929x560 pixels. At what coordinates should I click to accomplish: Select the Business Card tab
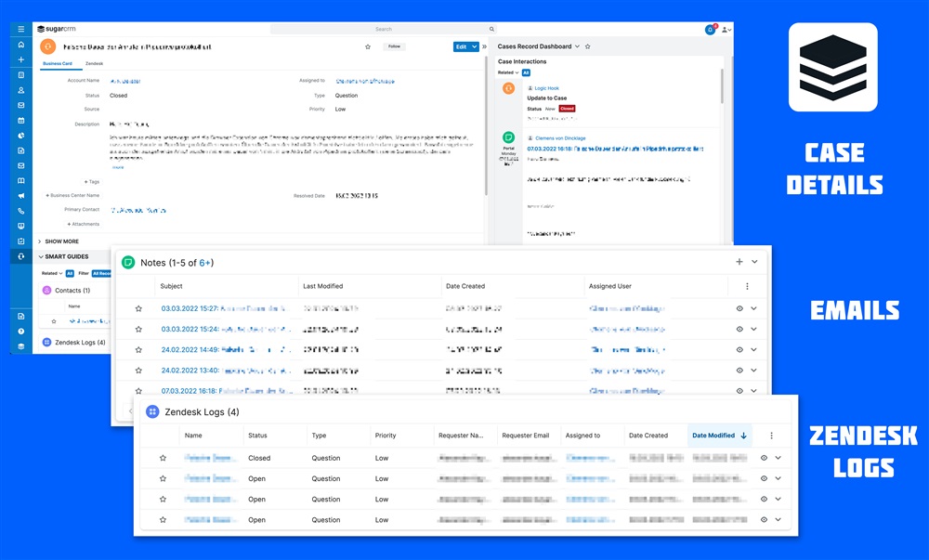point(59,63)
